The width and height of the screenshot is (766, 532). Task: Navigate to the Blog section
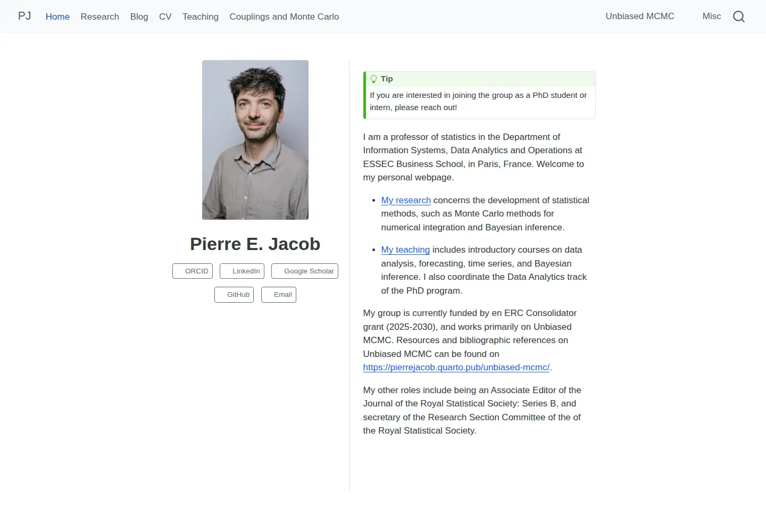(x=139, y=16)
